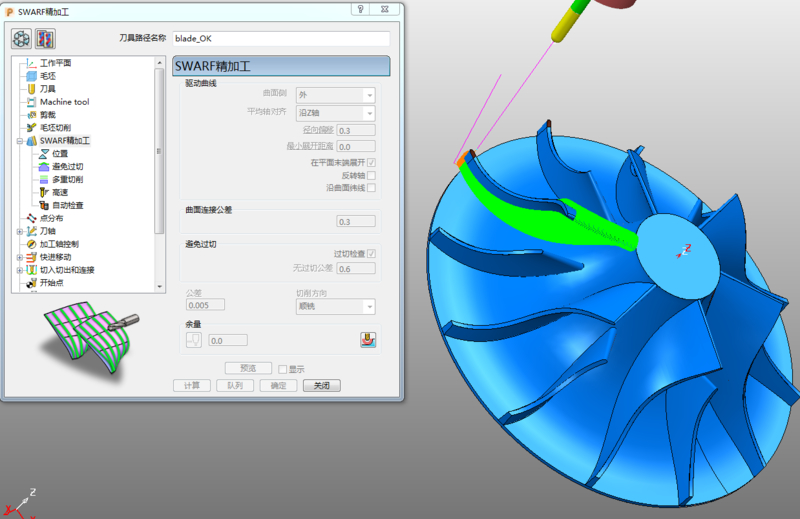Click the 计算 calculate button
The width and height of the screenshot is (800, 519).
192,385
